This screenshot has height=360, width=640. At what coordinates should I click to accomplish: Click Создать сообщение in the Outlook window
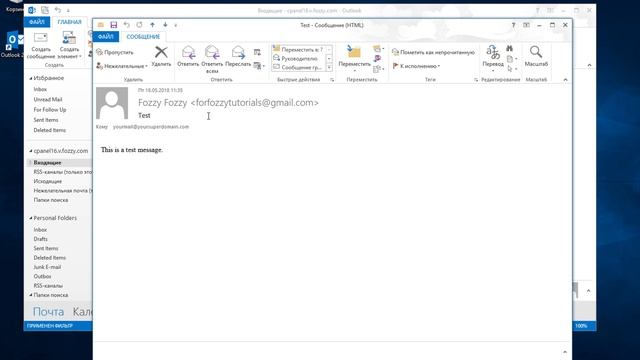pyautogui.click(x=41, y=45)
